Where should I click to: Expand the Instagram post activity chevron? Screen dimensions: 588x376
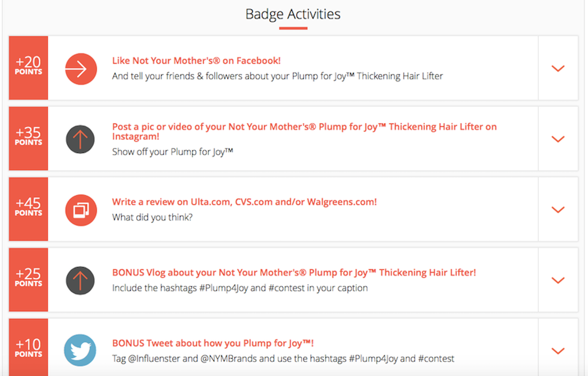coord(558,139)
